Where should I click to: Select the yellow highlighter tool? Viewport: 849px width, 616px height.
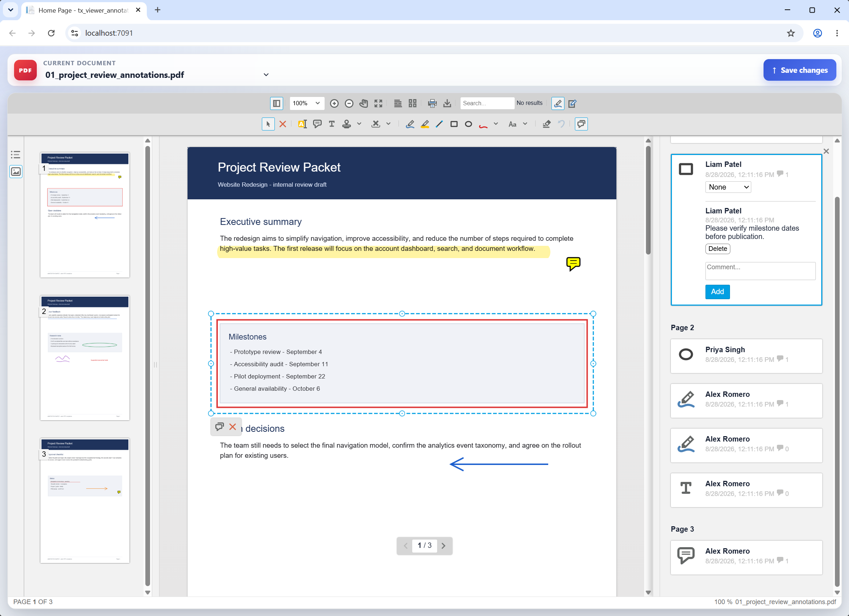(x=424, y=124)
